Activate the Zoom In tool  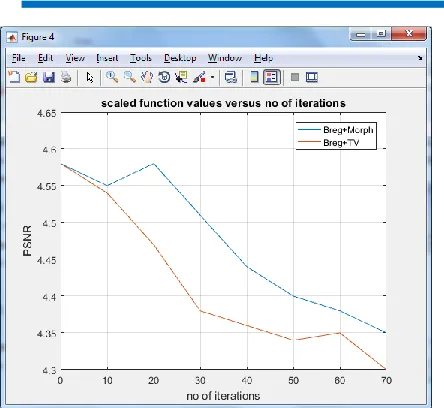pyautogui.click(x=112, y=77)
